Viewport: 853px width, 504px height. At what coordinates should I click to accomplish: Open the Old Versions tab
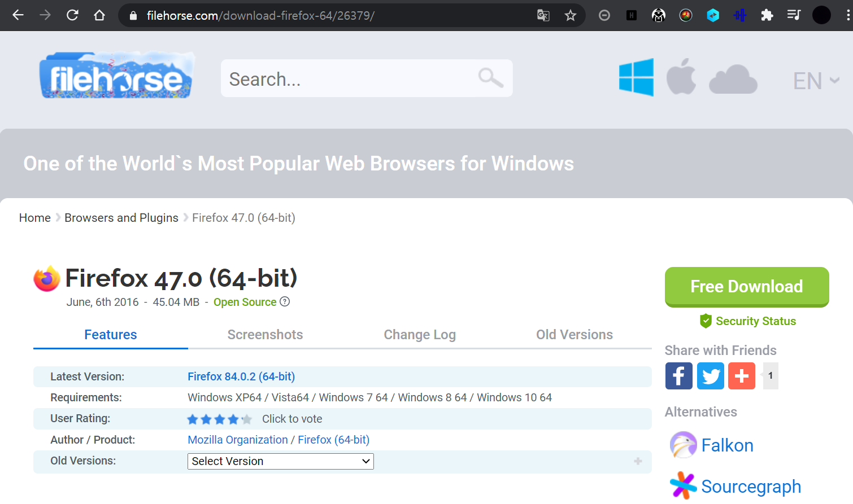point(575,335)
